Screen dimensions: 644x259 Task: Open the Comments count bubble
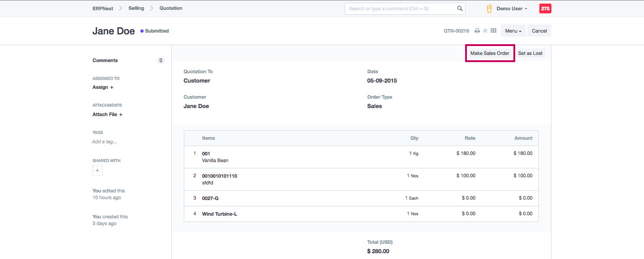pos(161,60)
